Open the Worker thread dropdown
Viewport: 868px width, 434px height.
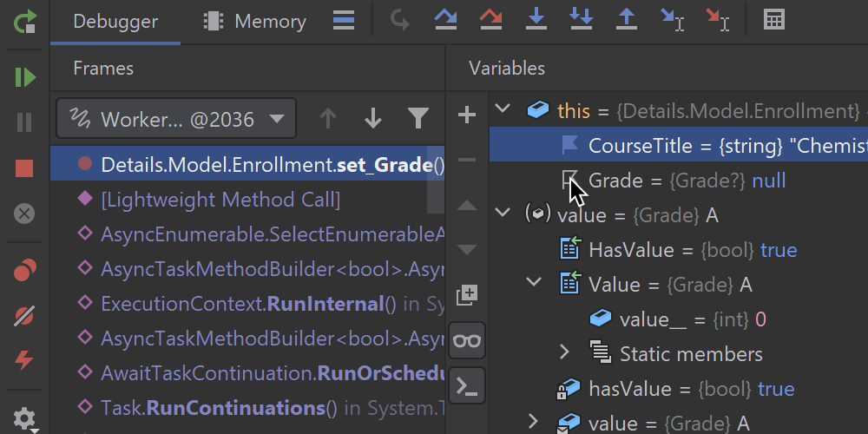pos(176,118)
